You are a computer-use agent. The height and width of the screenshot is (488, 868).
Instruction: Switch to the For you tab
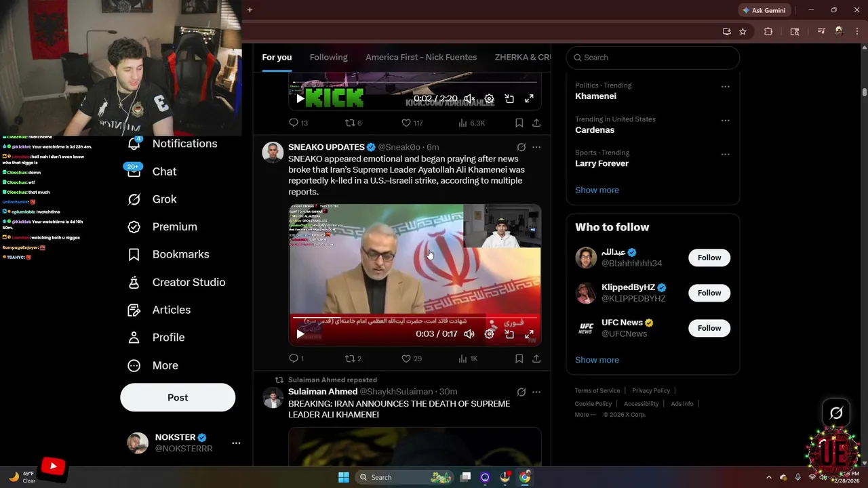pyautogui.click(x=277, y=58)
